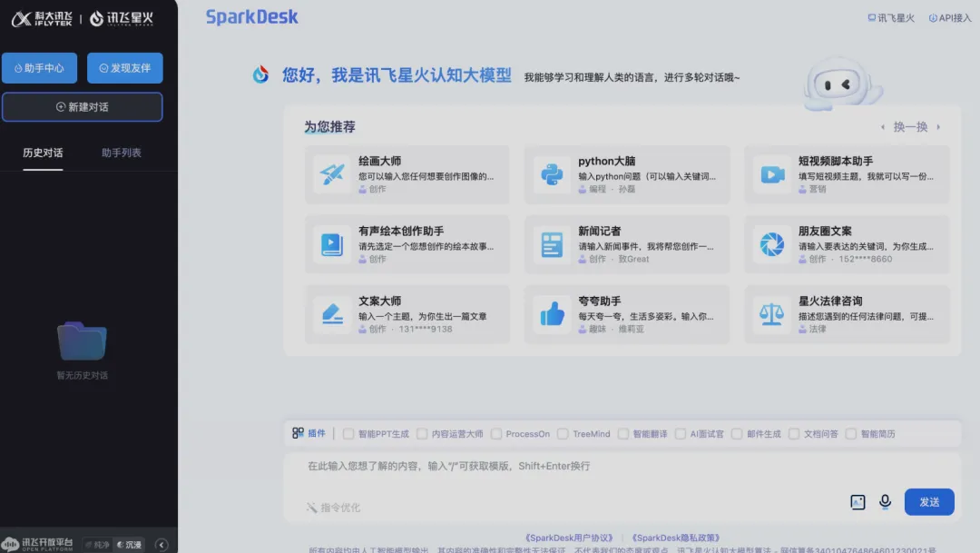Screen dimensions: 980x553
Task: Click the 发现友伴 button
Action: tap(125, 68)
